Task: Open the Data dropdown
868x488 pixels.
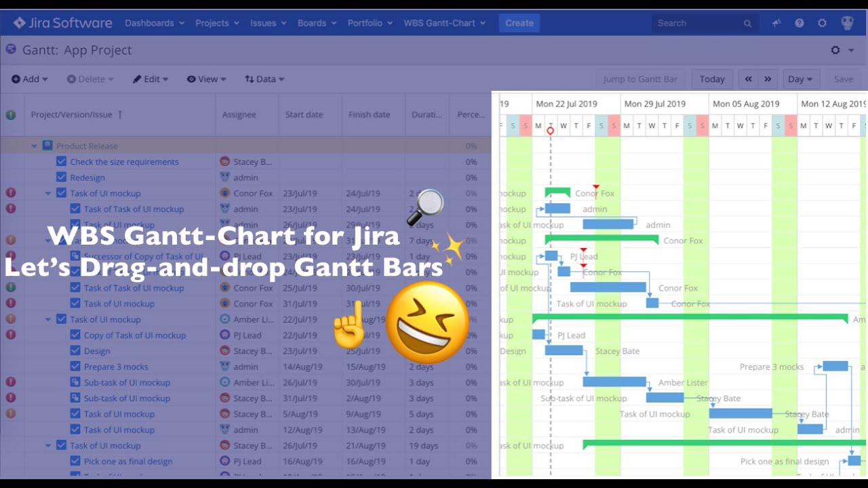Action: click(264, 79)
